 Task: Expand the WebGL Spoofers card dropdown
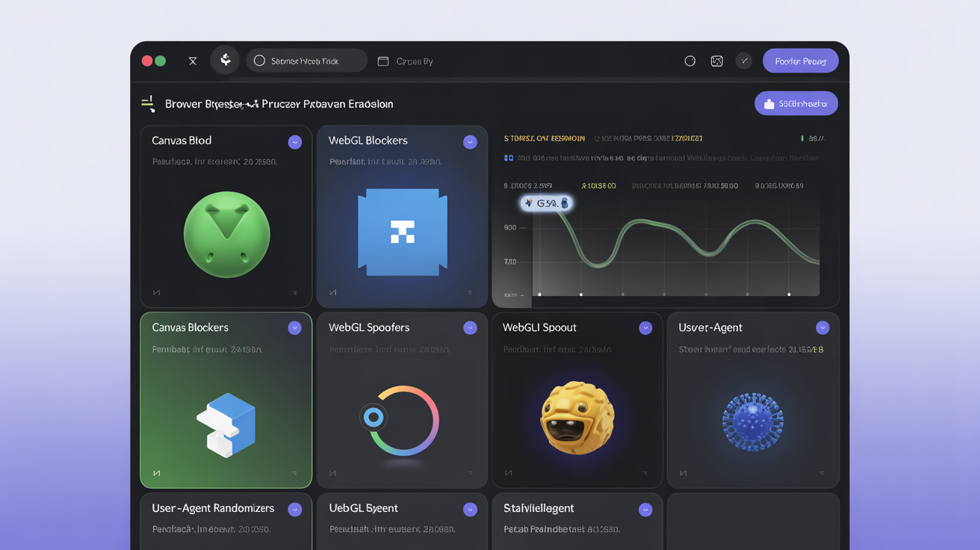coord(470,327)
